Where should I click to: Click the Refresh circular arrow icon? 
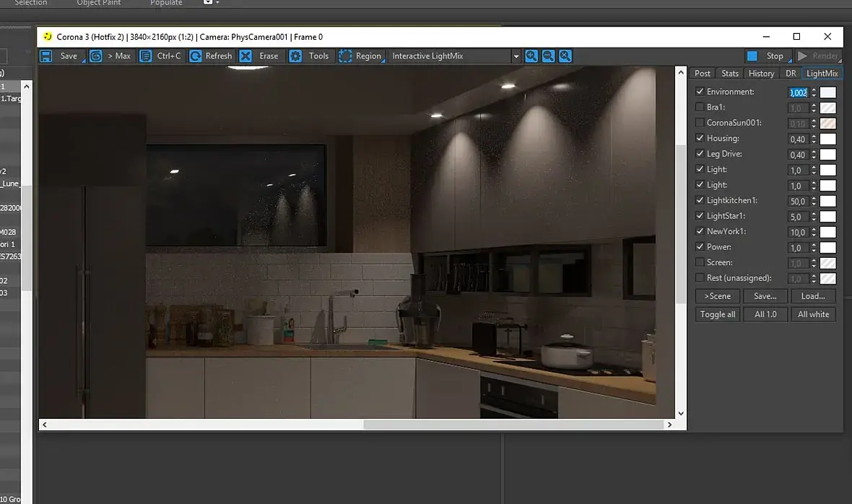click(196, 56)
